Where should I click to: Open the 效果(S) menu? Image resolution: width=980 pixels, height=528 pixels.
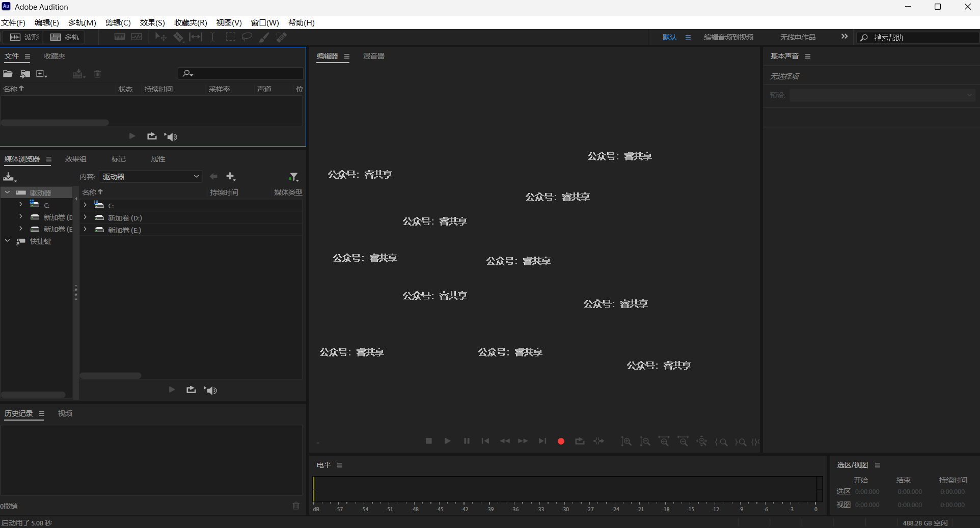click(x=152, y=23)
